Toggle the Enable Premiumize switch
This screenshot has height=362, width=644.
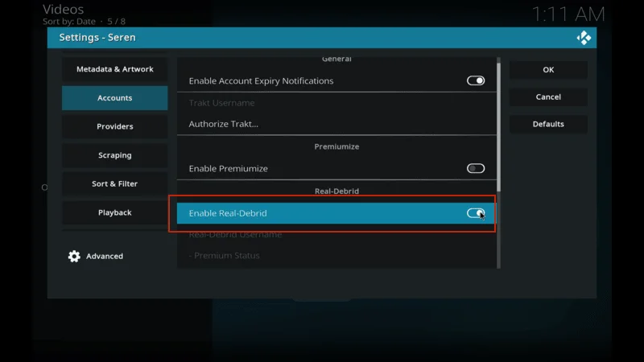(x=476, y=168)
